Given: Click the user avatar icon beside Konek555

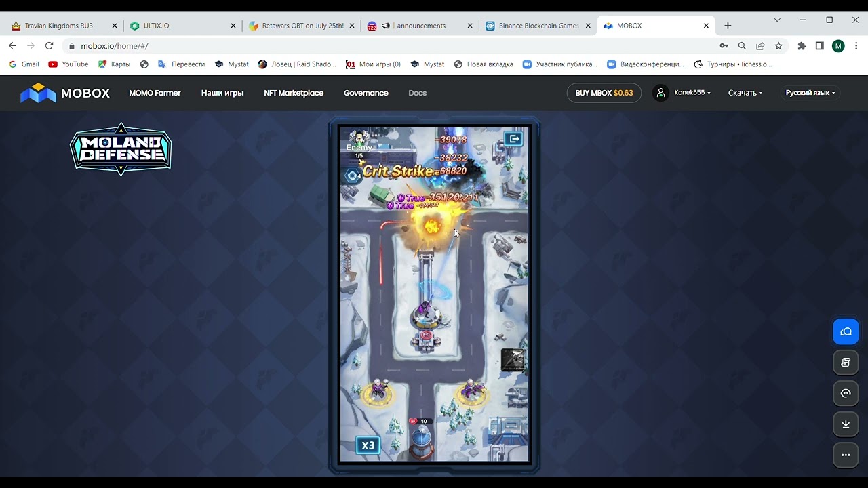Looking at the screenshot, I should pyautogui.click(x=660, y=93).
